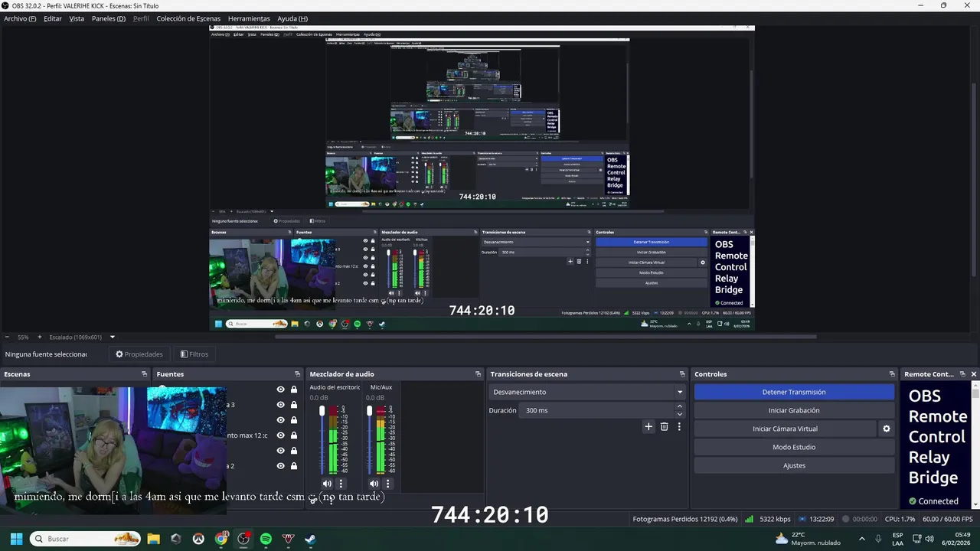
Task: Open the Archivo menu
Action: [20, 18]
